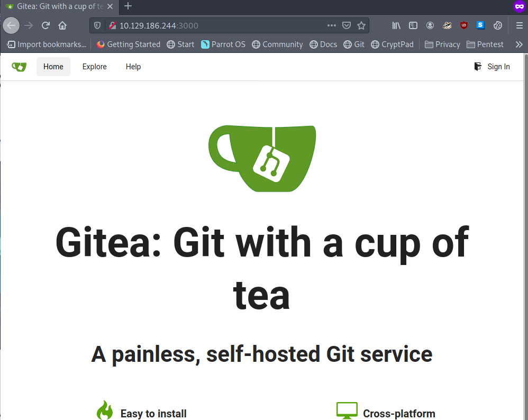The height and width of the screenshot is (420, 528).
Task: Open a new browser tab
Action: click(x=128, y=6)
